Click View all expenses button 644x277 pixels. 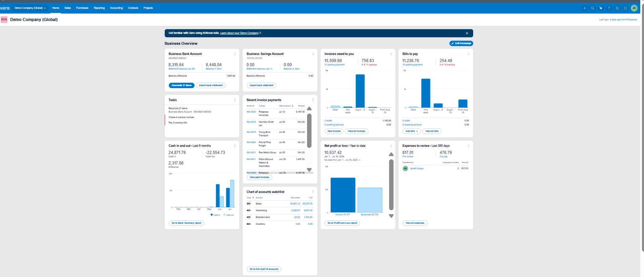click(415, 223)
